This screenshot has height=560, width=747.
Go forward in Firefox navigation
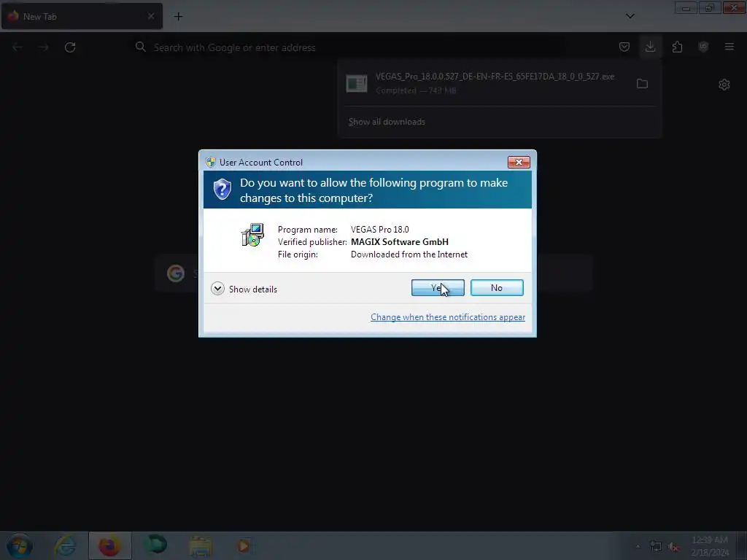coord(44,47)
